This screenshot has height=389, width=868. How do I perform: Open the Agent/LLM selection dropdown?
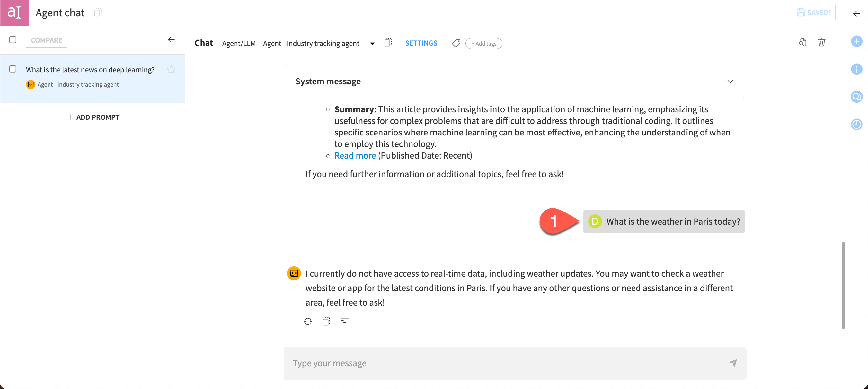pos(319,43)
